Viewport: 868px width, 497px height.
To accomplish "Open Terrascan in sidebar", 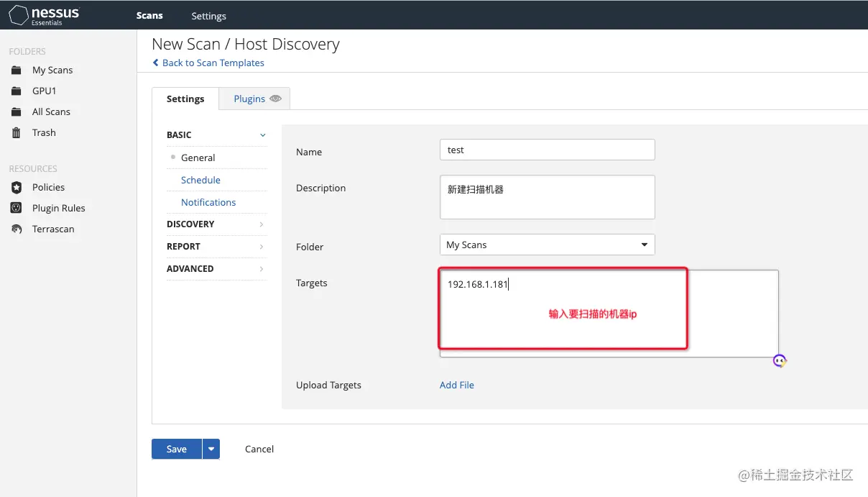I will (53, 229).
